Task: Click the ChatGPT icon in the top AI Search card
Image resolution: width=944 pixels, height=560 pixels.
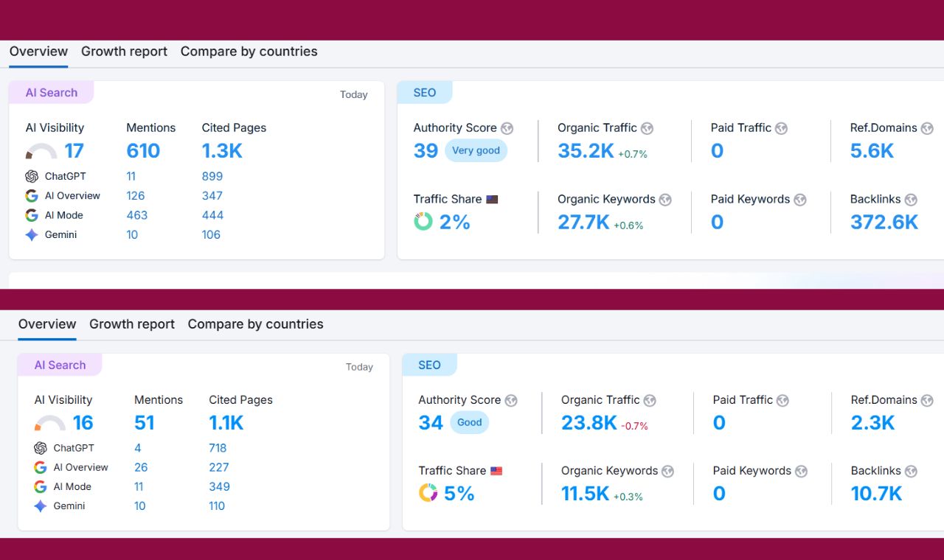Action: click(32, 176)
